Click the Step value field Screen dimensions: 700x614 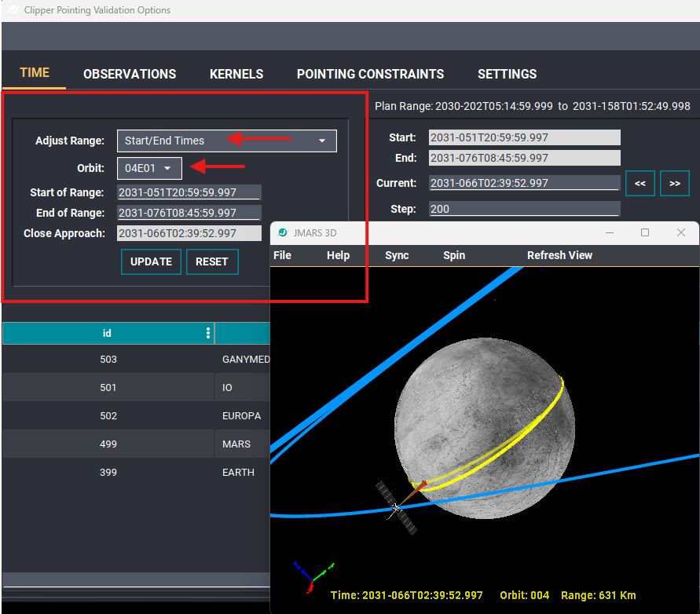pyautogui.click(x=525, y=209)
